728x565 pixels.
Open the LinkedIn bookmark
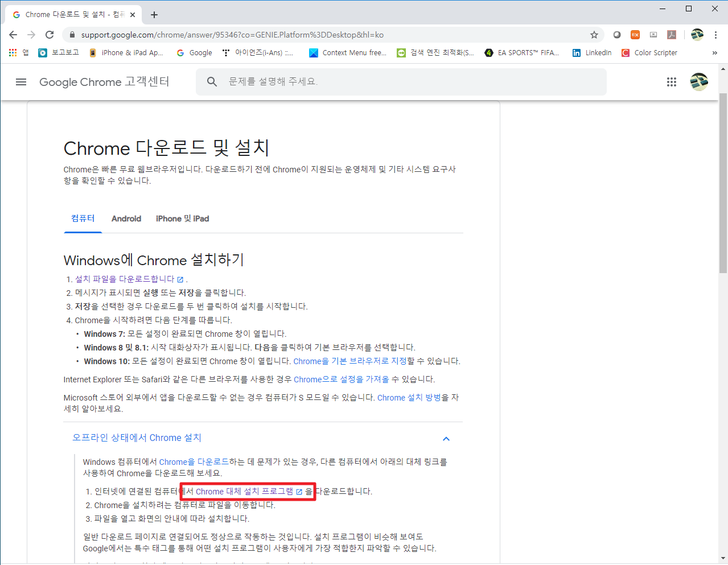tap(592, 52)
